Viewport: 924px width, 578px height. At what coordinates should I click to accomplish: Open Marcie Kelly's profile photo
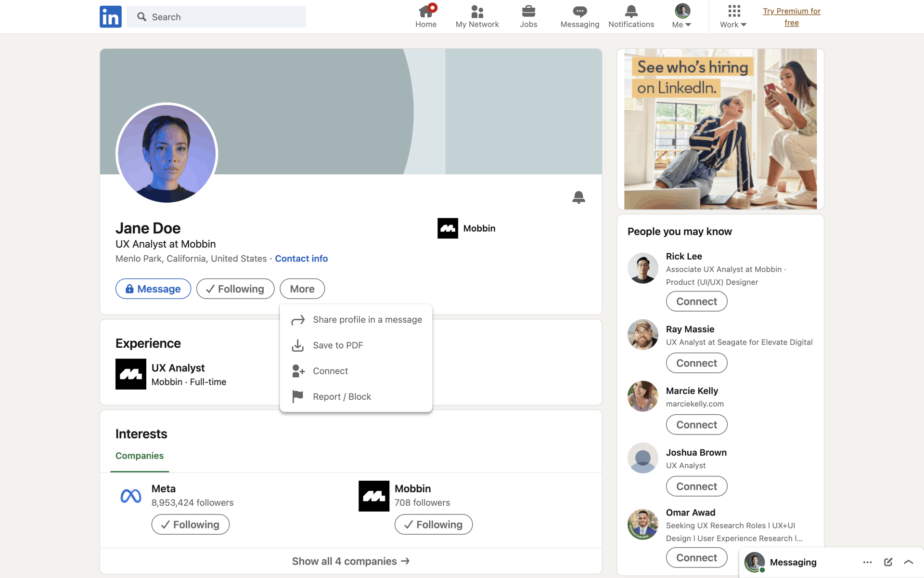coord(643,396)
